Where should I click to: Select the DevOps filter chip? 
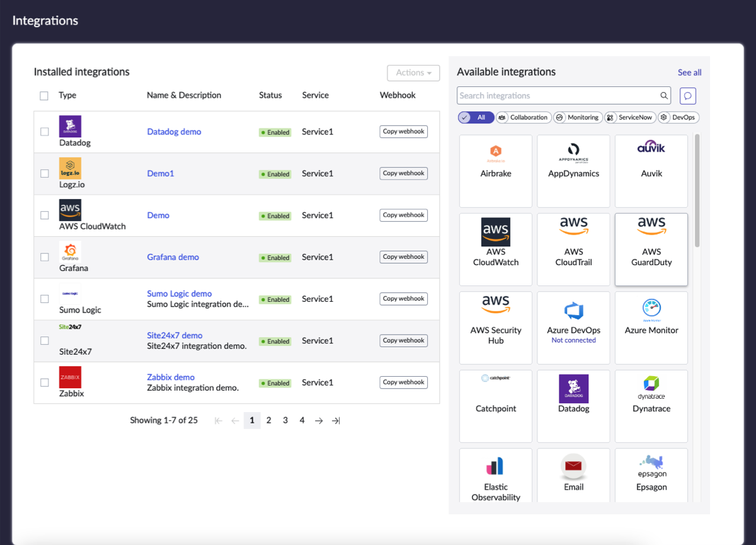(679, 117)
